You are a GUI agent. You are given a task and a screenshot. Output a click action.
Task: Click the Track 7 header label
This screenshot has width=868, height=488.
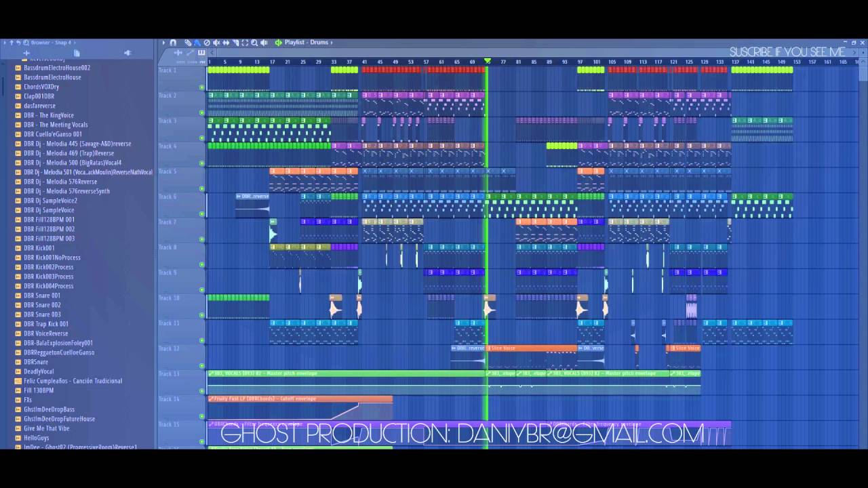click(167, 222)
